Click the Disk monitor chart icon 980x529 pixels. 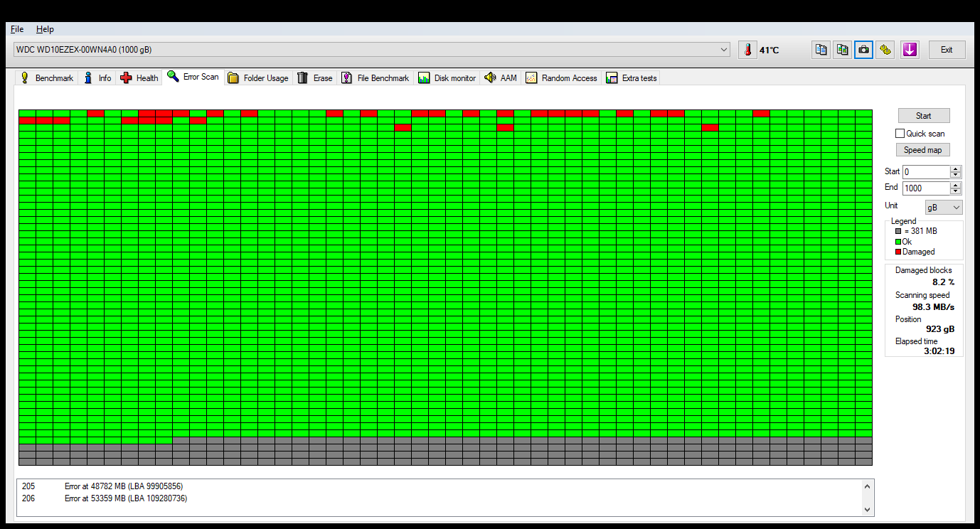pyautogui.click(x=424, y=78)
